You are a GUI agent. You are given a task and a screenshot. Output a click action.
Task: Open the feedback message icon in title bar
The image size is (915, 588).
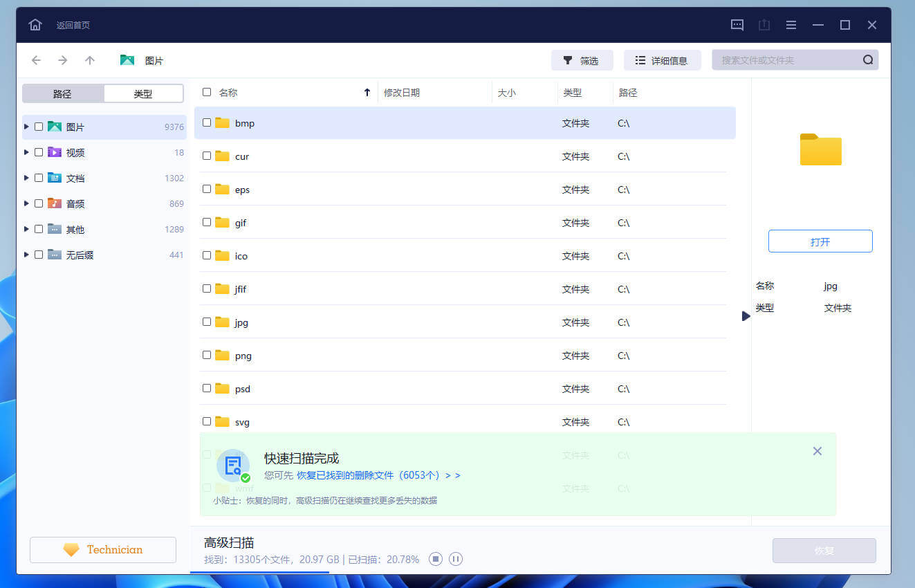[737, 24]
